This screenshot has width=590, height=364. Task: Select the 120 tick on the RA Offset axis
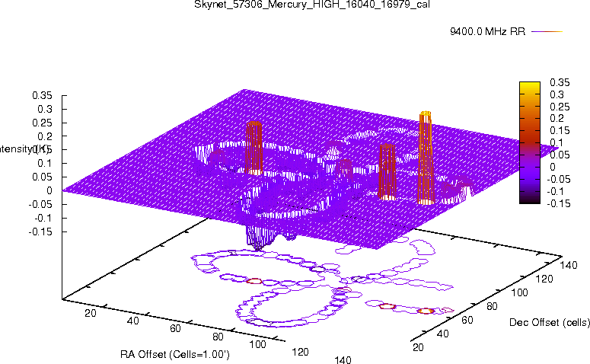point(300,352)
